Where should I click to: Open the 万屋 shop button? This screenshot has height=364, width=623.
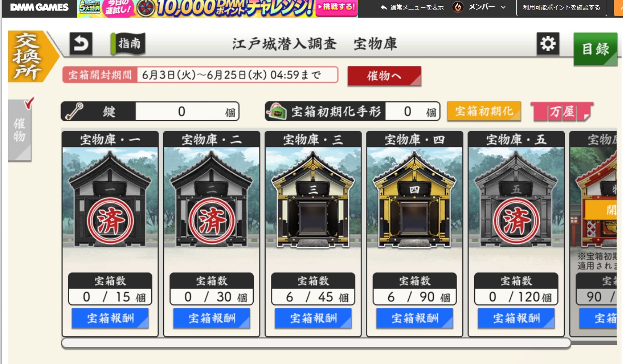(562, 112)
